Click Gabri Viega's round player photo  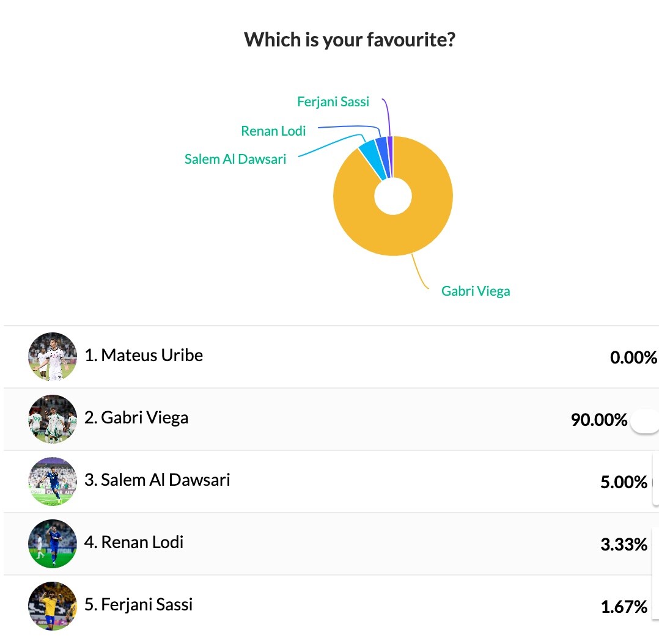click(53, 419)
